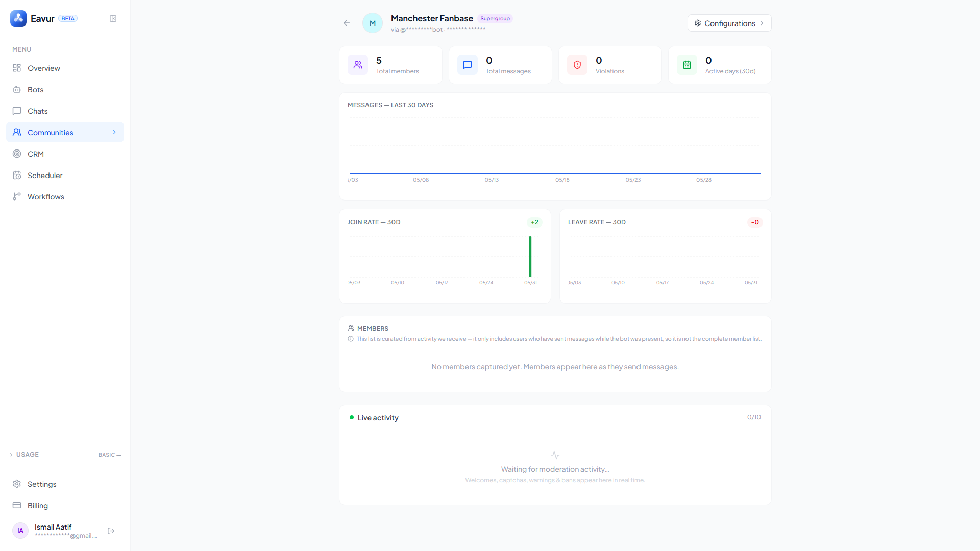
Task: Click the CRM target icon
Action: coord(17,154)
